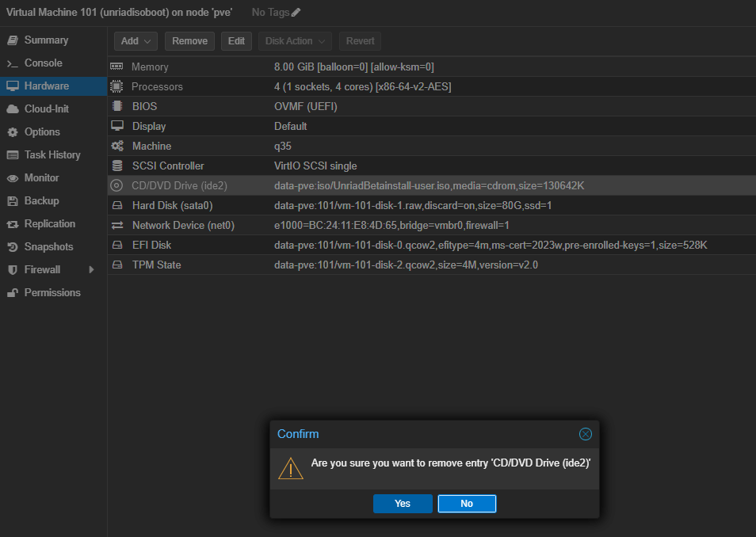Image resolution: width=756 pixels, height=537 pixels.
Task: Cancel removal by clicking No
Action: tap(467, 504)
